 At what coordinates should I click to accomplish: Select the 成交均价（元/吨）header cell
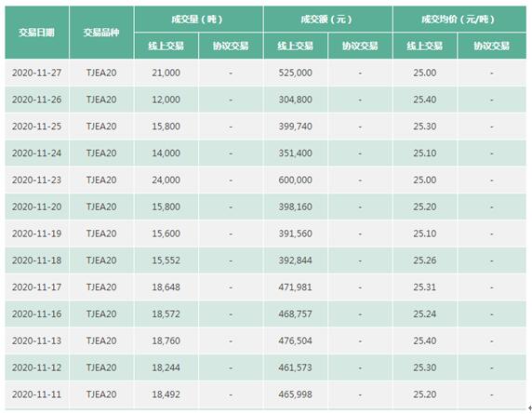coord(459,19)
